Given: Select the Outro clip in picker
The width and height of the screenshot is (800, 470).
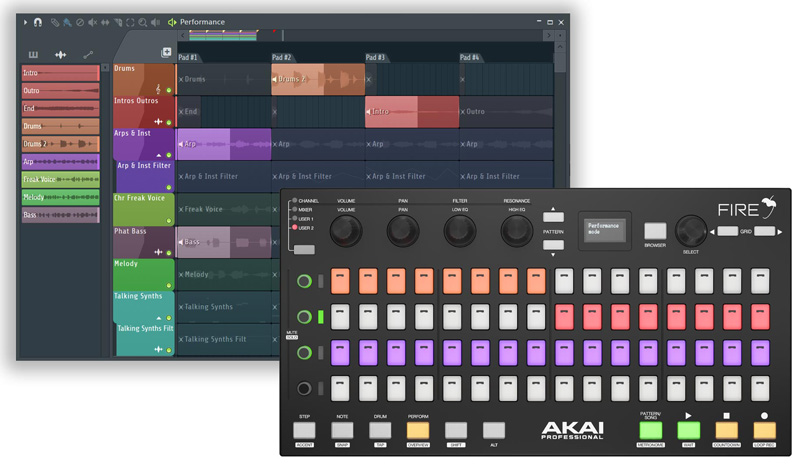Looking at the screenshot, I should pos(60,91).
